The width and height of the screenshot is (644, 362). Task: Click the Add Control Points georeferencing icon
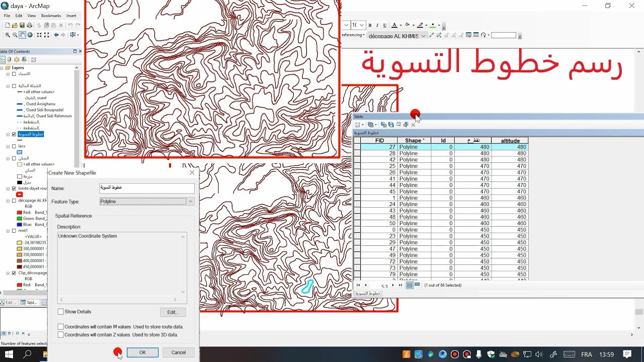432,35
